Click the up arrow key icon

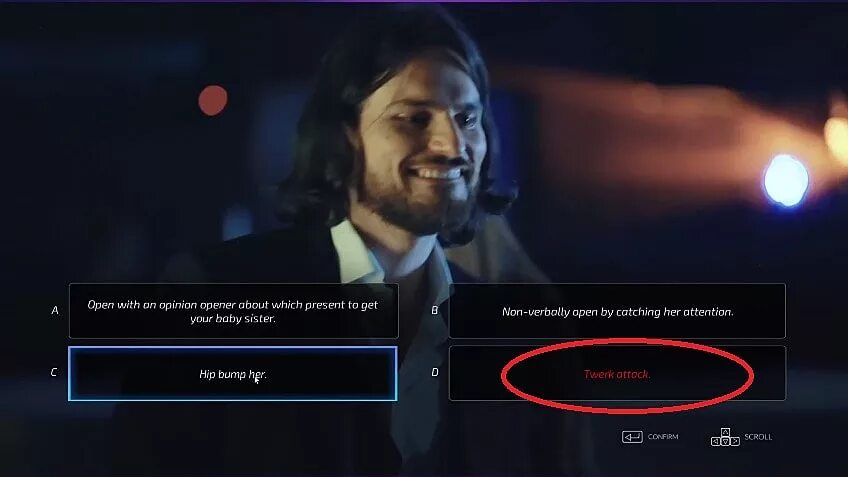tap(725, 432)
